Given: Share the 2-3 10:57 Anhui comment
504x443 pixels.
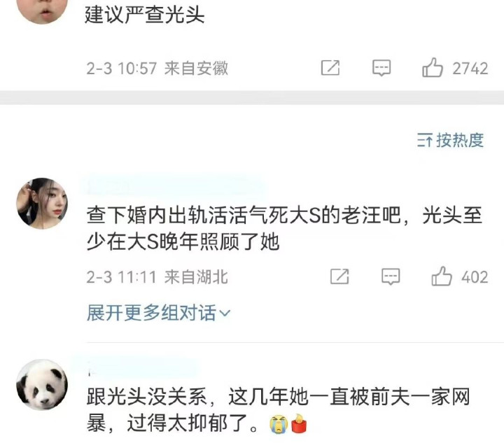Looking at the screenshot, I should coord(330,68).
